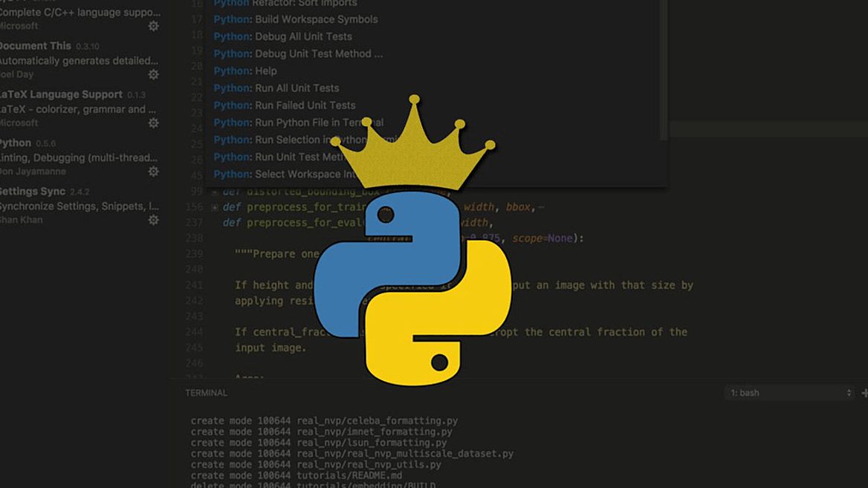Click line number 241 in the editor gutter
Viewport: 868px width, 488px height.
(193, 284)
